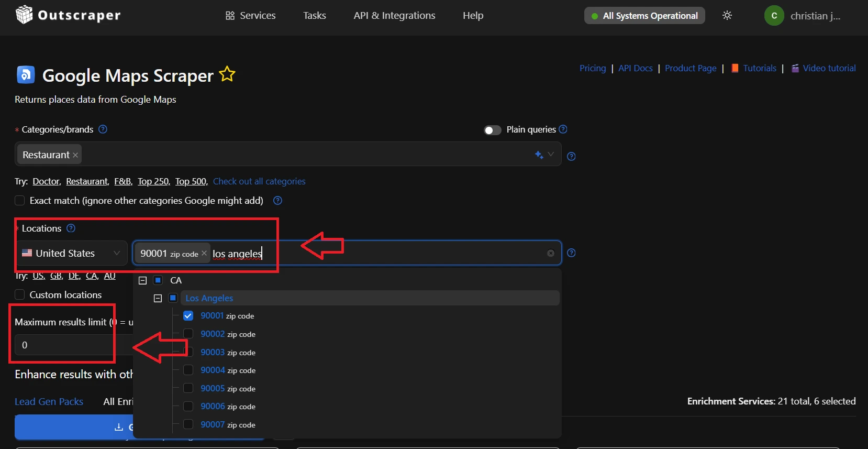This screenshot has height=449, width=868.
Task: Clear the location input with the X icon
Action: point(551,253)
